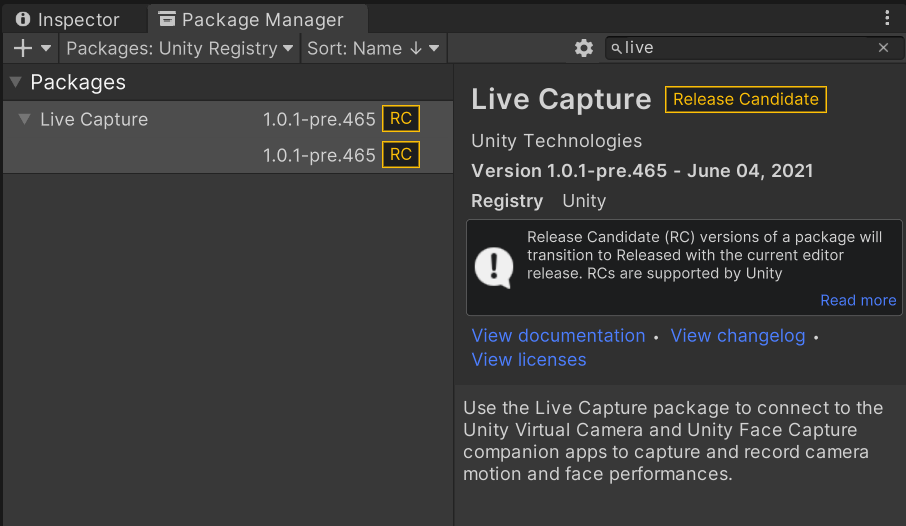Click the RC badge on second version row

click(401, 155)
